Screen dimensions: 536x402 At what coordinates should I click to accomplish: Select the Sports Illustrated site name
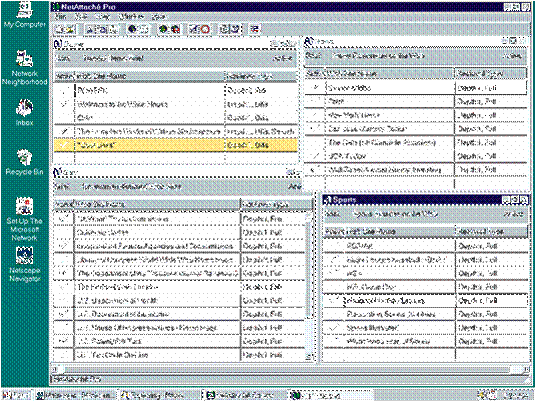373,327
